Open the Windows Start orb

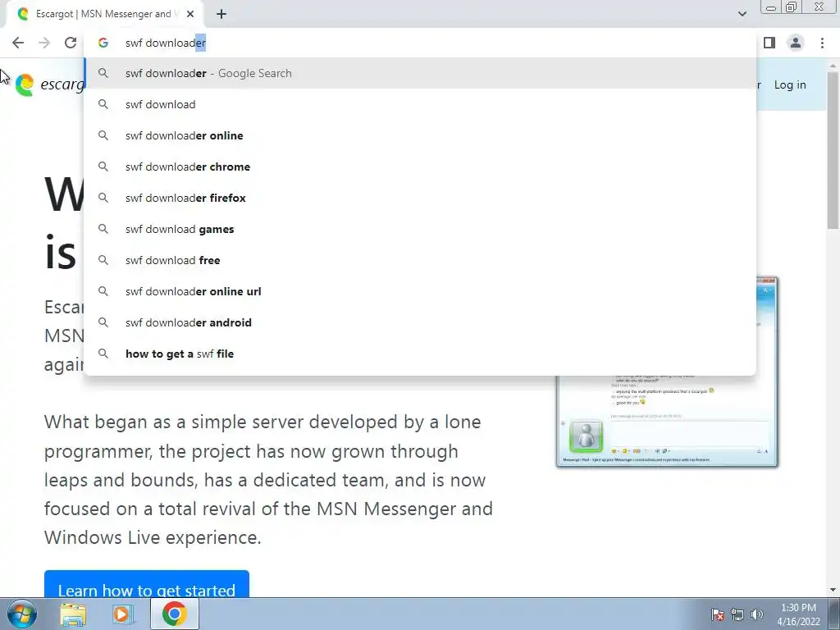coord(21,614)
